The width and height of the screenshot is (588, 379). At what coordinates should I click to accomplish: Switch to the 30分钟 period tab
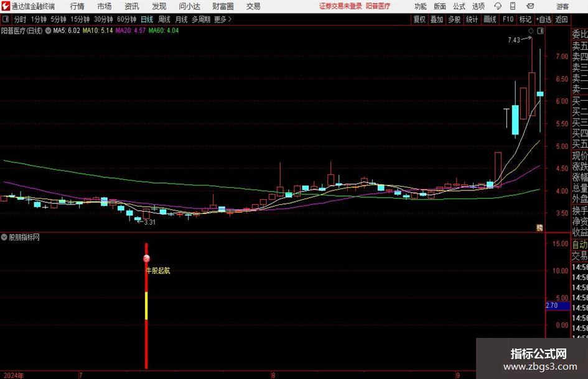click(x=103, y=19)
